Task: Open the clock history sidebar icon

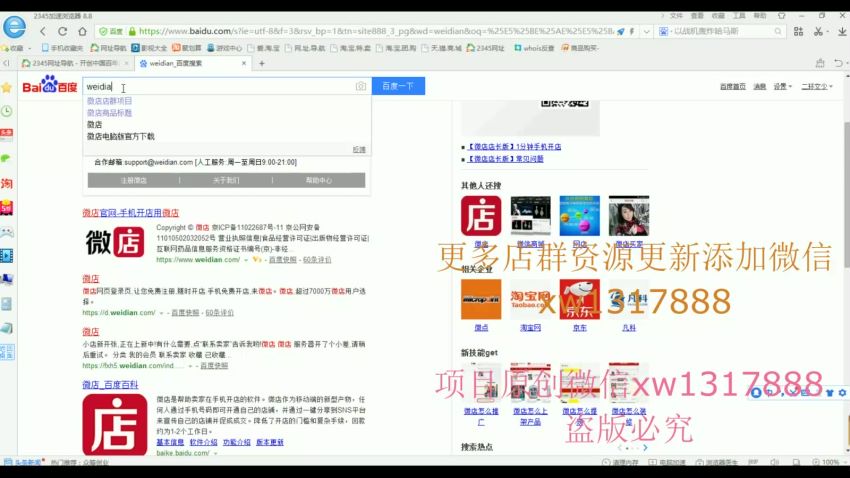Action: [x=7, y=111]
